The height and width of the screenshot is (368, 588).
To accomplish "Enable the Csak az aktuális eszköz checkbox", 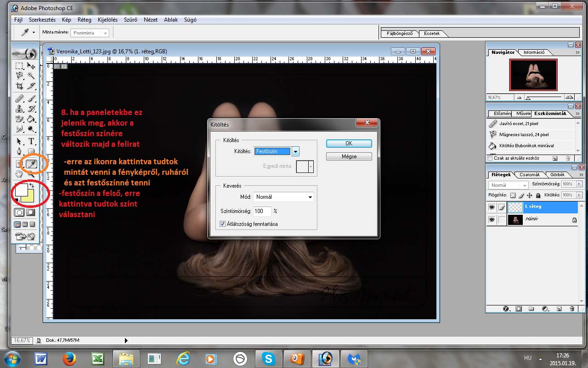I will click(x=490, y=158).
